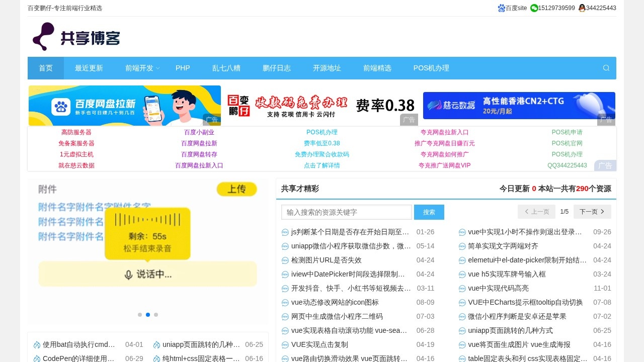644x362 pixels.
Task: Open article table固定表头和列 css实现表格固定
Action: pyautogui.click(x=528, y=359)
